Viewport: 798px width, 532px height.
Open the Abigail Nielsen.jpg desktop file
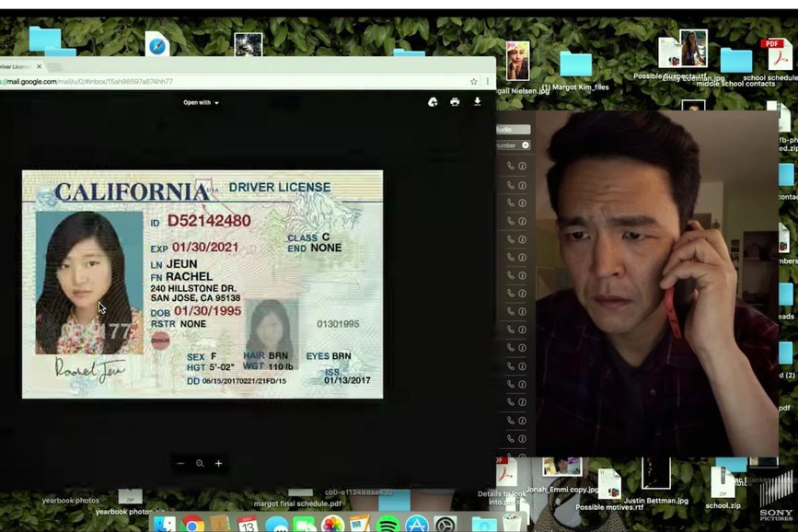tap(517, 61)
